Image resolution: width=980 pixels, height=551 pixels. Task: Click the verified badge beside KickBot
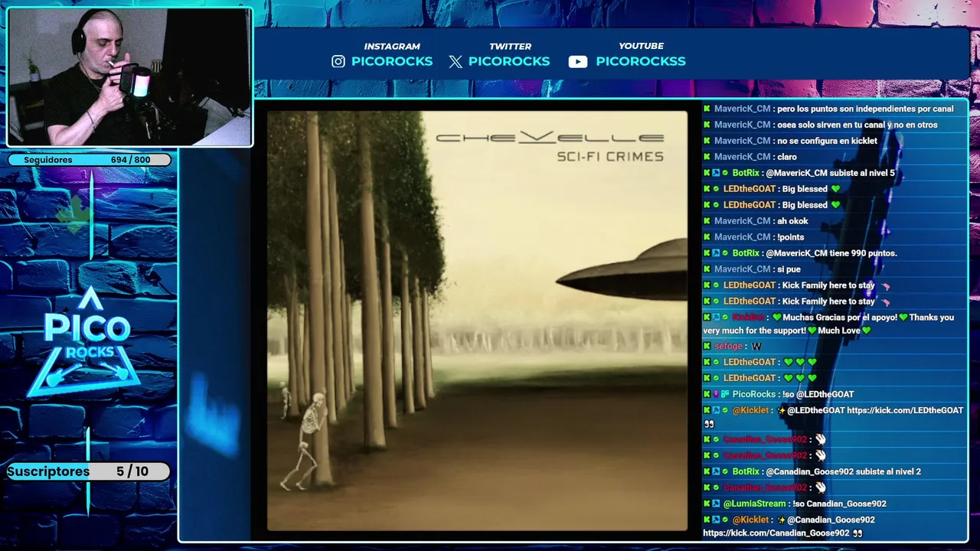coord(725,317)
